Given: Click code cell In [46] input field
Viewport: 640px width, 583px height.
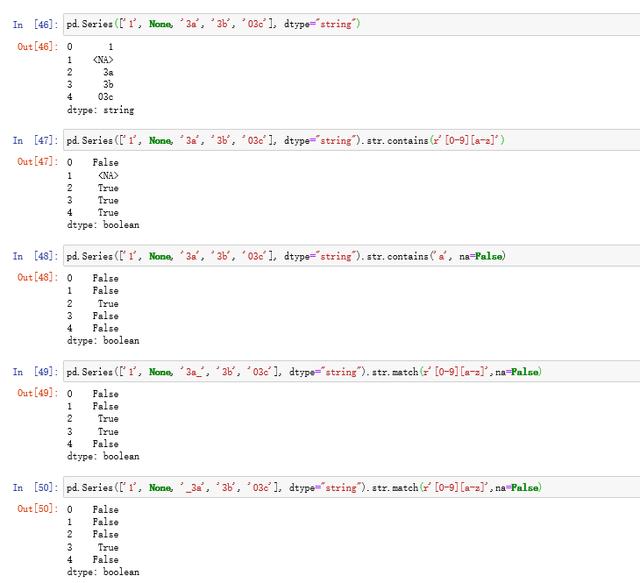Looking at the screenshot, I should (x=351, y=24).
